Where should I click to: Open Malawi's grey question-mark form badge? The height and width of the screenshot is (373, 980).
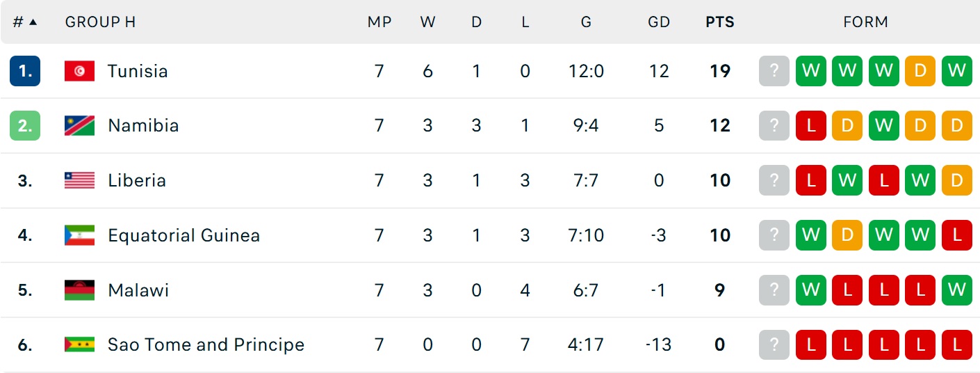[x=774, y=290]
